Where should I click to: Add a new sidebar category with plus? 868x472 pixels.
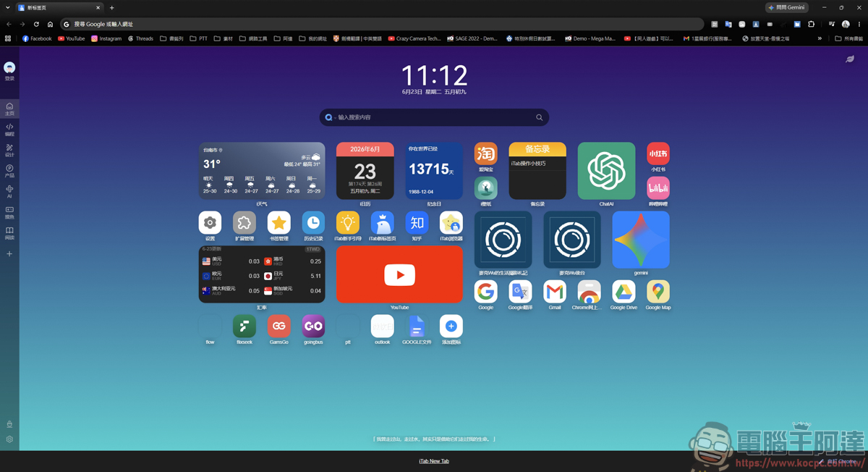coord(9,254)
